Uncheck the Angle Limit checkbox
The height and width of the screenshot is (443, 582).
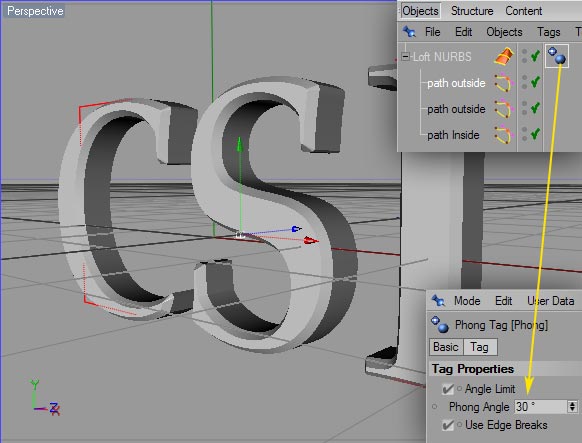tap(448, 389)
